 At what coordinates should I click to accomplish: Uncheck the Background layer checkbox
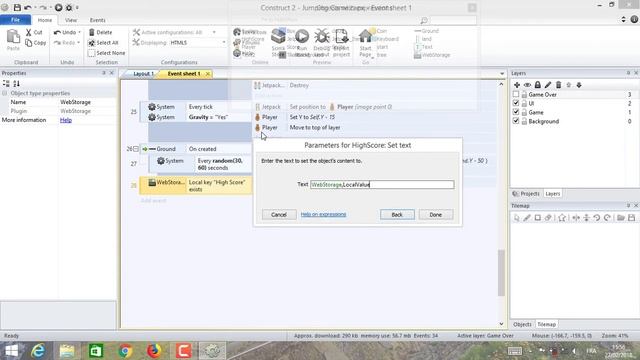516,121
